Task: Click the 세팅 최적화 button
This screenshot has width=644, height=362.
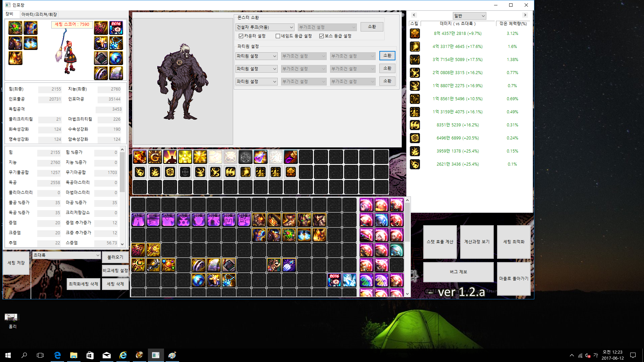Action: pyautogui.click(x=514, y=242)
